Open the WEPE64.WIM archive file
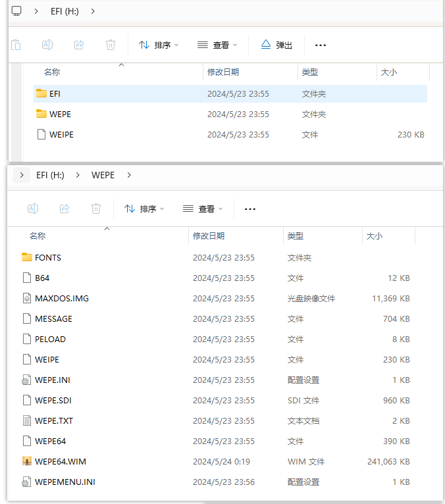 60,461
